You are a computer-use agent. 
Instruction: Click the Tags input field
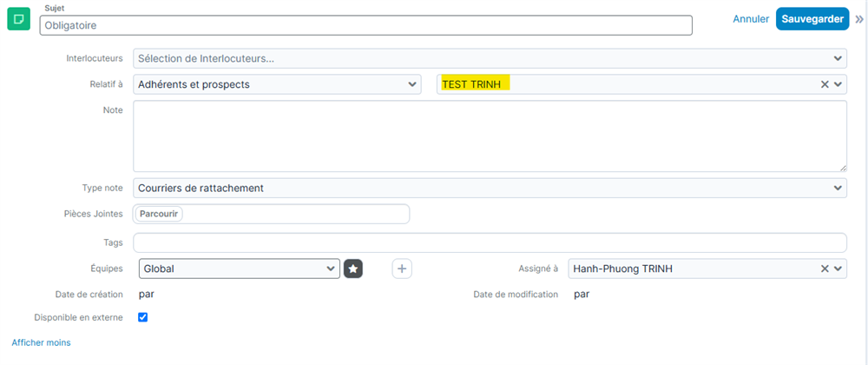pyautogui.click(x=490, y=242)
